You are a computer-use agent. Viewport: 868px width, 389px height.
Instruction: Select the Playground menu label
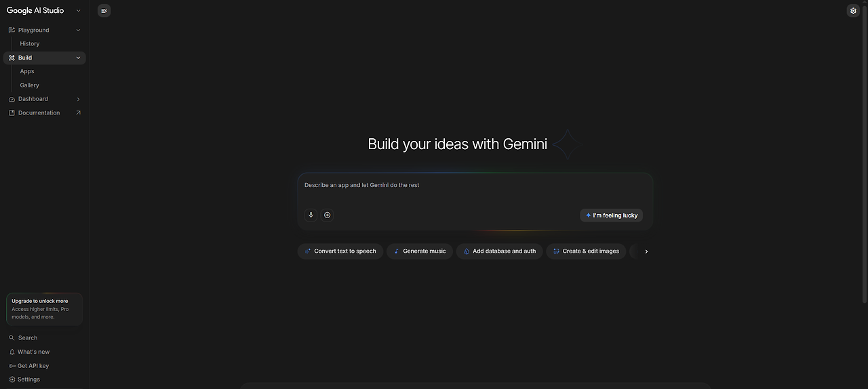[x=34, y=30]
